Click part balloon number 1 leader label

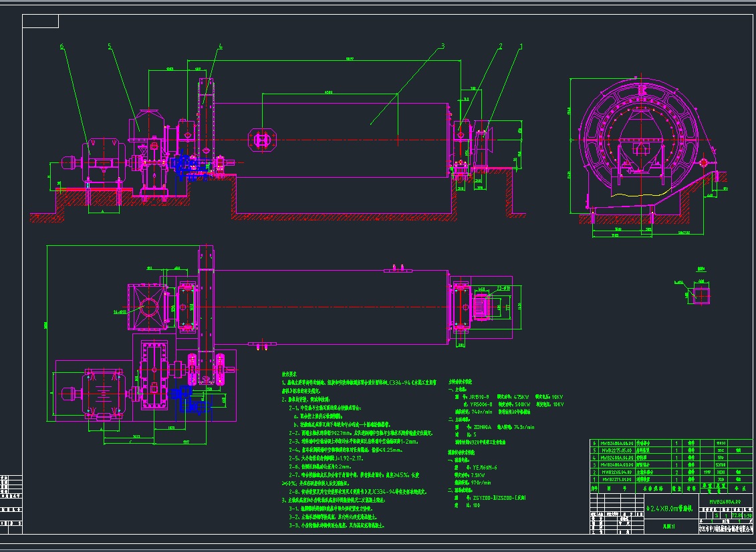[x=521, y=46]
